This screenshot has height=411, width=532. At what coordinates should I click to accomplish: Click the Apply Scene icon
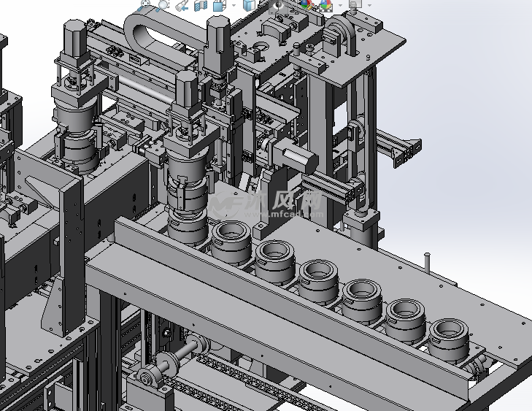pyautogui.click(x=326, y=5)
